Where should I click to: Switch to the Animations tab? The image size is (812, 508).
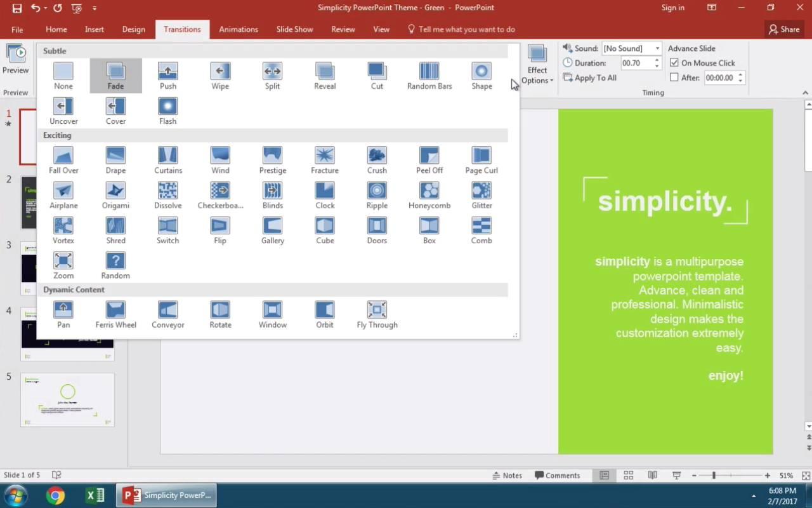tap(239, 29)
